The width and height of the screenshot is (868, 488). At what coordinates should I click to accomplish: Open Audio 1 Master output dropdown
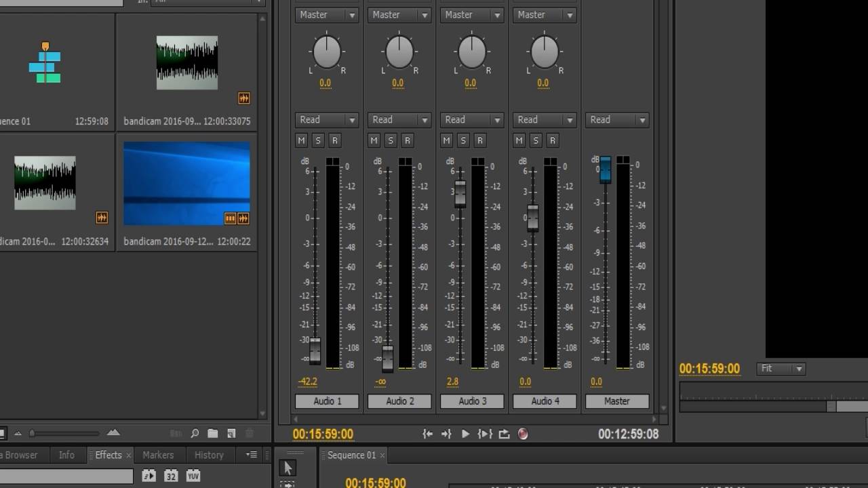click(x=327, y=15)
